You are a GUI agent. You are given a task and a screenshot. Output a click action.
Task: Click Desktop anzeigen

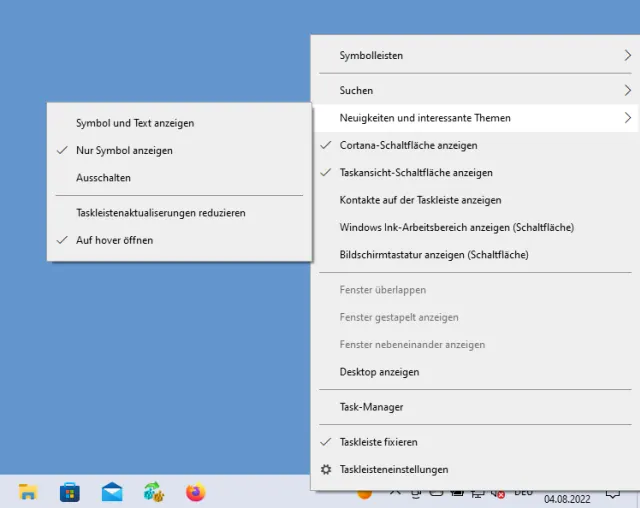coord(379,372)
